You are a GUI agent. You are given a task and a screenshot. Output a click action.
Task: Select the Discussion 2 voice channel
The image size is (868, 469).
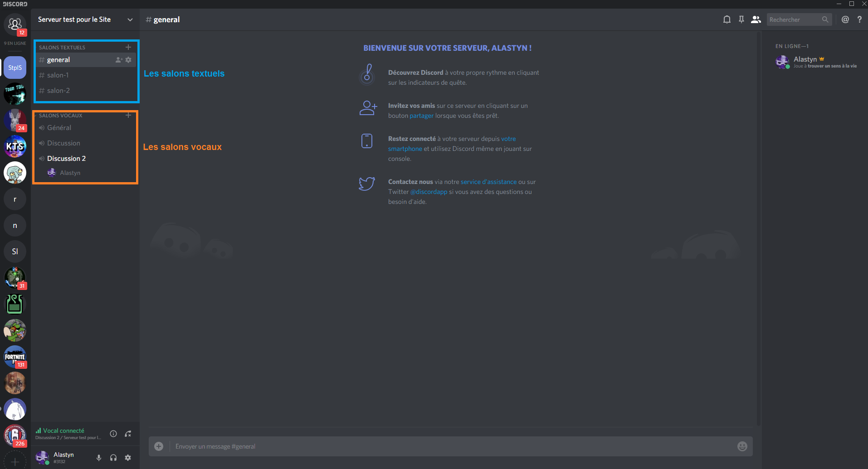(x=85, y=159)
